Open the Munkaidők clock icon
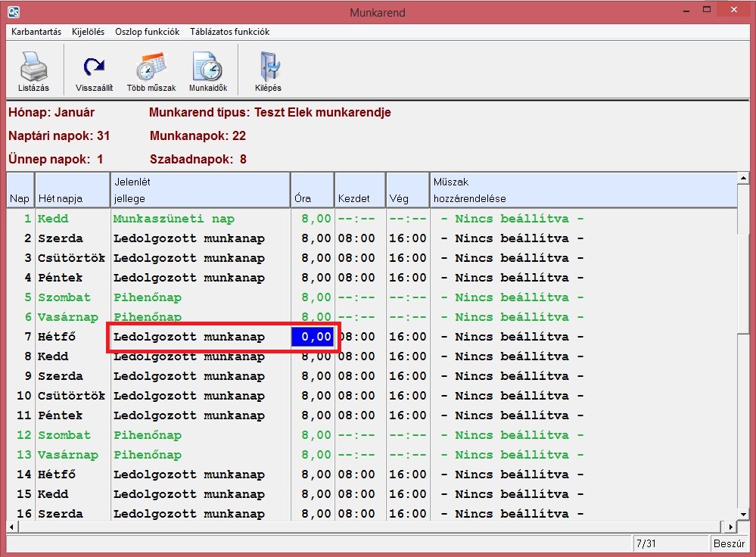Screen dimensions: 756x557 (207, 67)
